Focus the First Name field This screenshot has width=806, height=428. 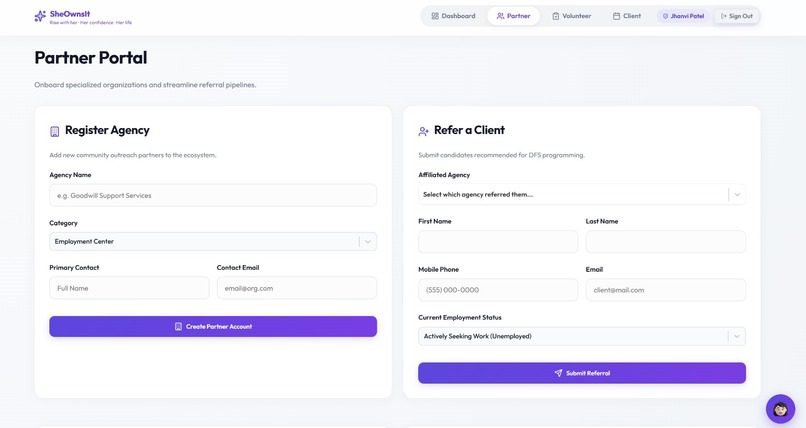coord(498,241)
